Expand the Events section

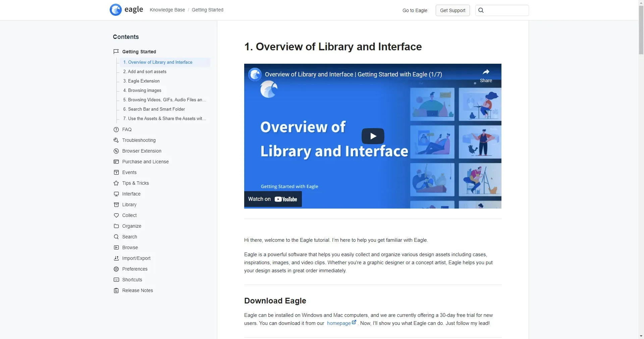pyautogui.click(x=129, y=172)
